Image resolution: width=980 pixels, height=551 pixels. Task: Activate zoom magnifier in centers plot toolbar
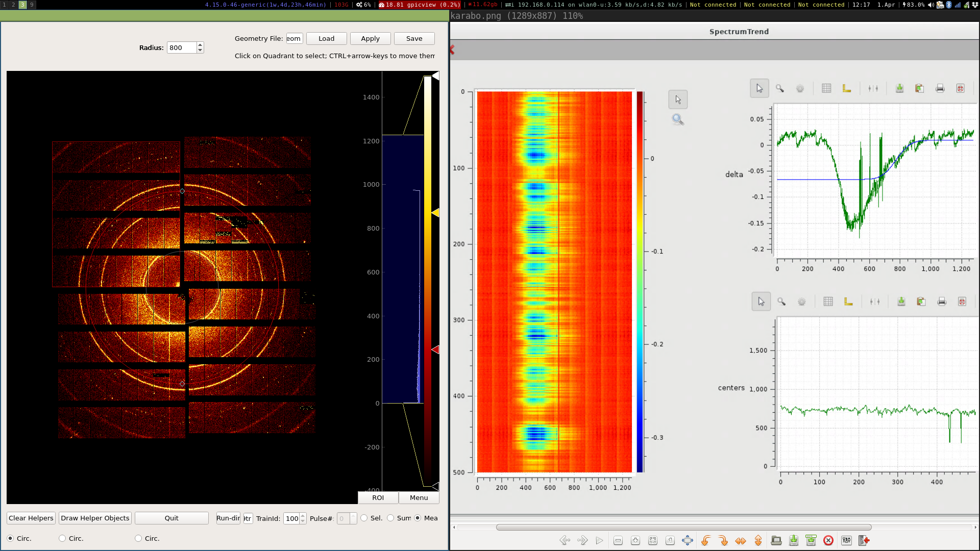click(x=781, y=302)
